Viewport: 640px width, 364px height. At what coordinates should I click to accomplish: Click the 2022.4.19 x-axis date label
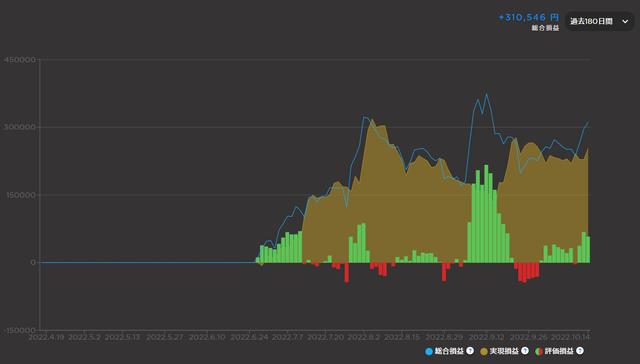pos(46,337)
